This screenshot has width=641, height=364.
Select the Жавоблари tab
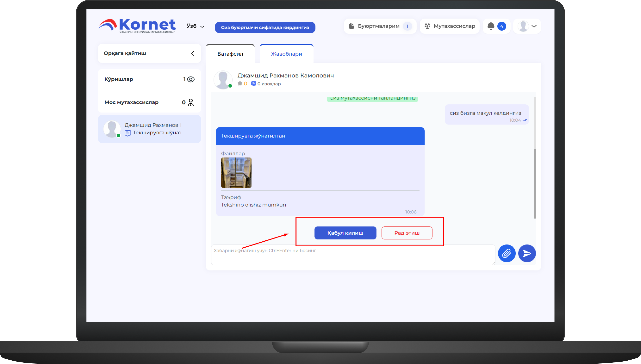tap(286, 54)
